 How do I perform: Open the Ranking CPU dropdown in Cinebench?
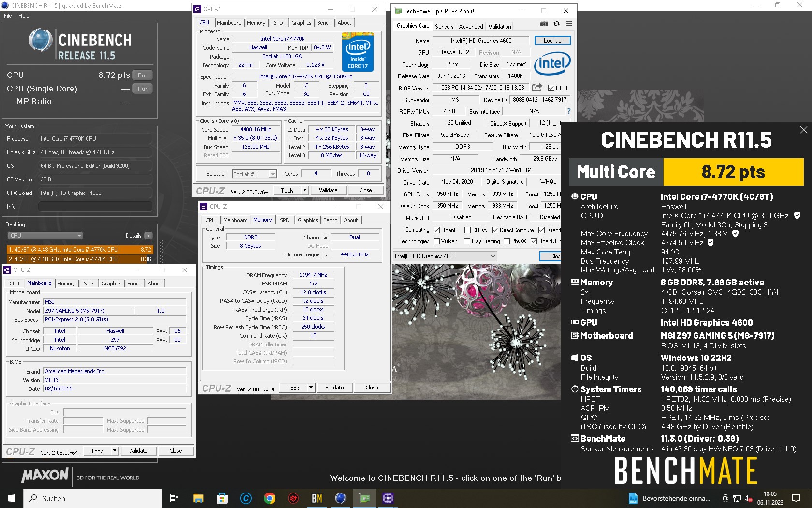point(45,236)
